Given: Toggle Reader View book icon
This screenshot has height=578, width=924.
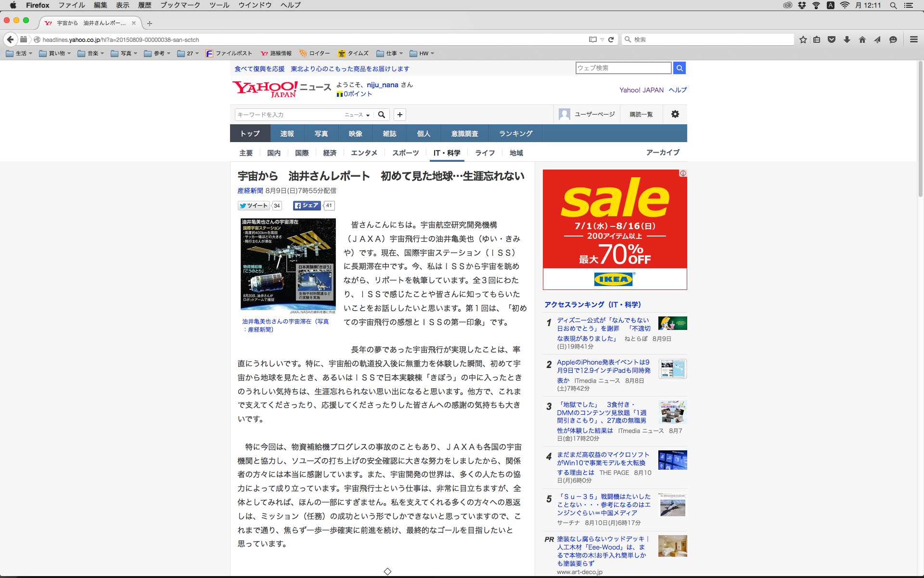Looking at the screenshot, I should [593, 40].
